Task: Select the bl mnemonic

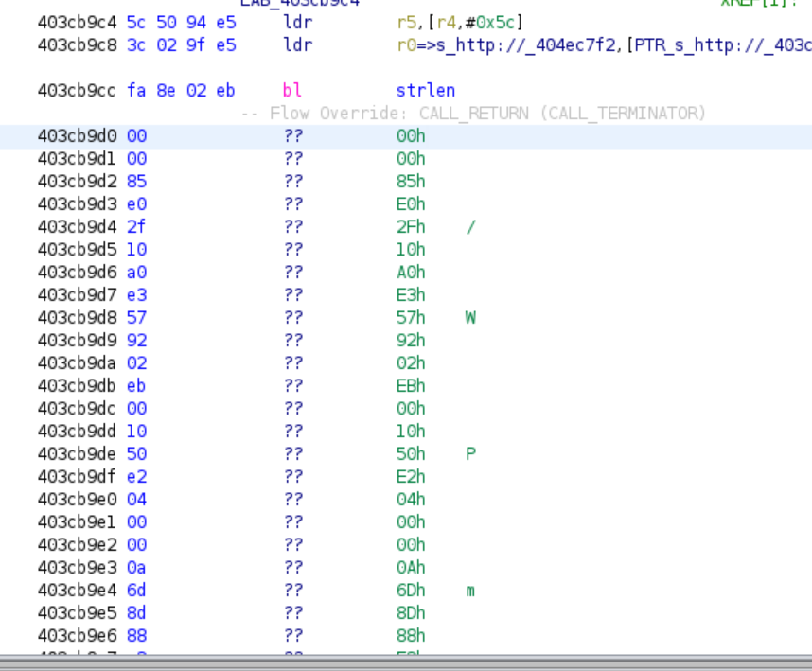Action: [x=292, y=91]
